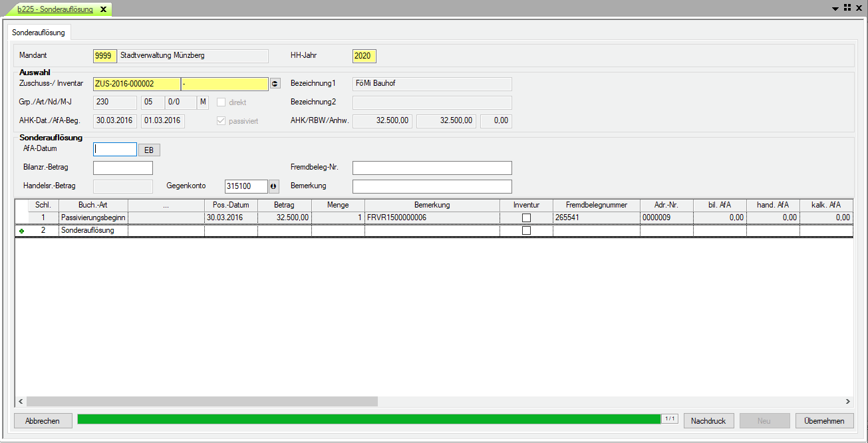Viewport: 868px width, 443px height.
Task: Toggle the Inventur checkbox in the Passivierungsbeginn row
Action: [x=526, y=218]
